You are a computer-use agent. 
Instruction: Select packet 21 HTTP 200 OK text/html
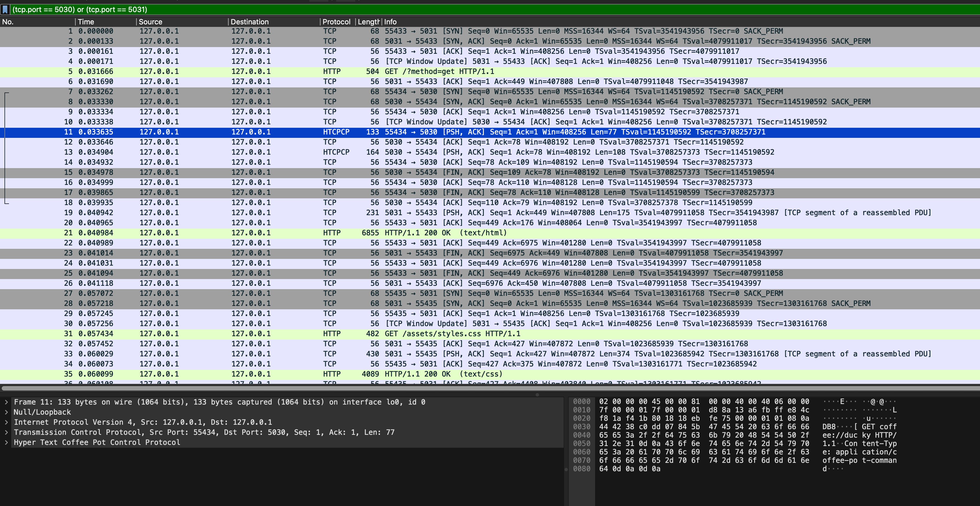pyautogui.click(x=445, y=233)
